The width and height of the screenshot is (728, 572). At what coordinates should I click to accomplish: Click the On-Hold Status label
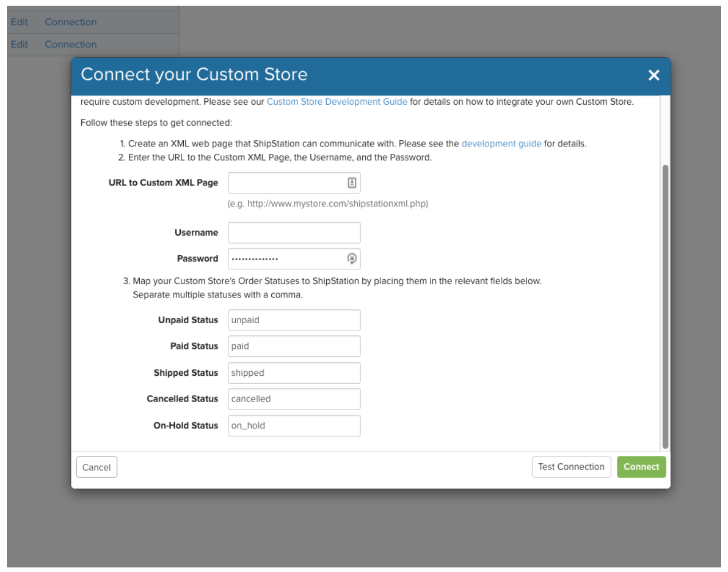point(186,426)
